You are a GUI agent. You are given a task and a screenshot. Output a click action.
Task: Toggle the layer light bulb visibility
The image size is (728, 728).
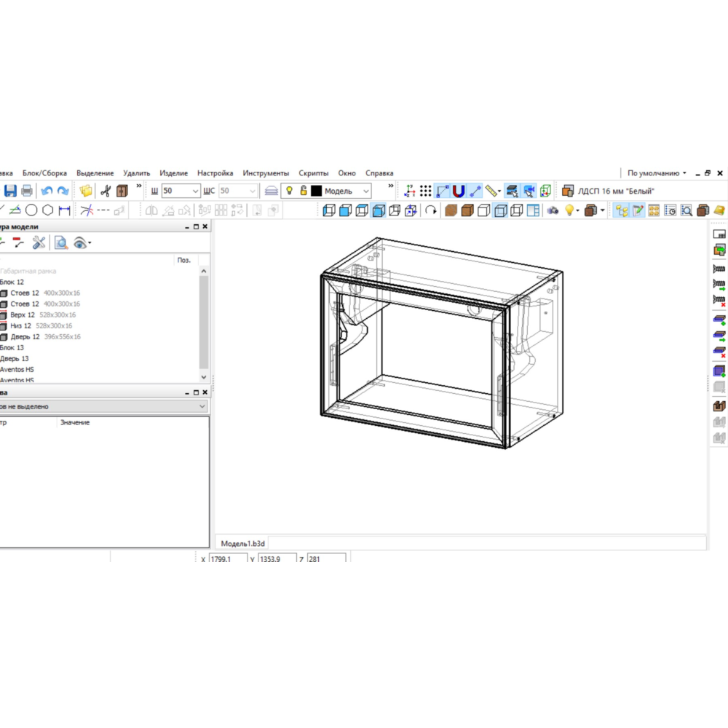point(289,191)
